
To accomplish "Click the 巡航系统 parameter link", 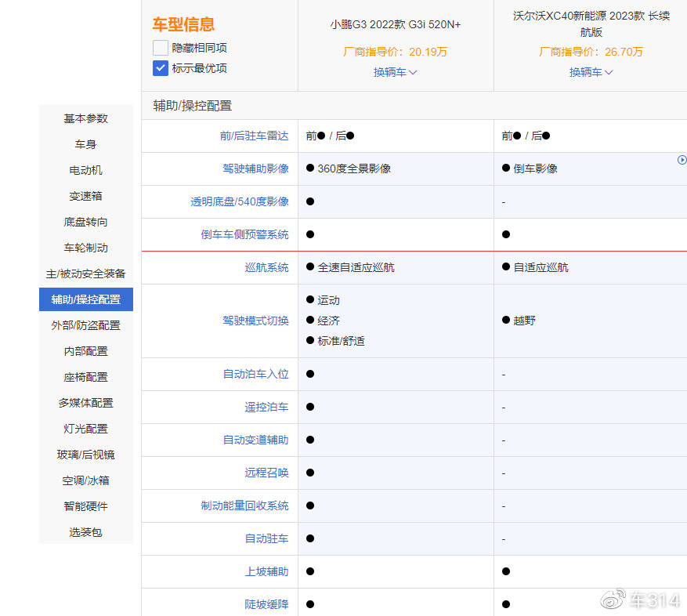I will [269, 266].
